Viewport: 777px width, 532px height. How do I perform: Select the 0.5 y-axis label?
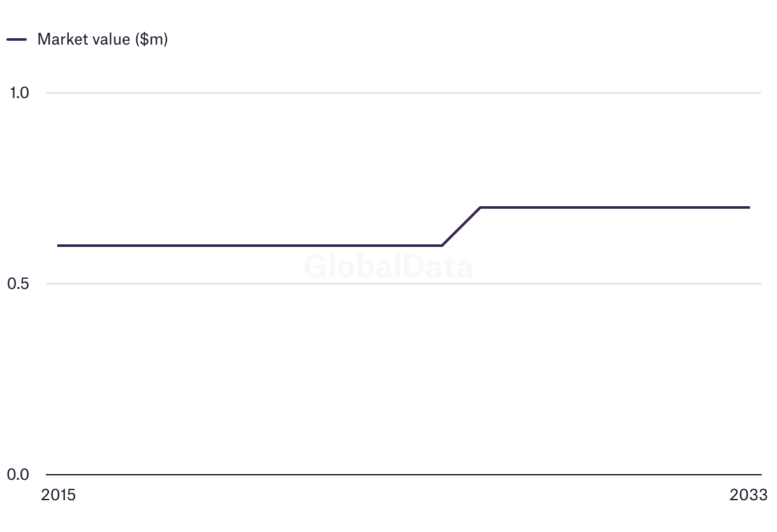click(18, 284)
